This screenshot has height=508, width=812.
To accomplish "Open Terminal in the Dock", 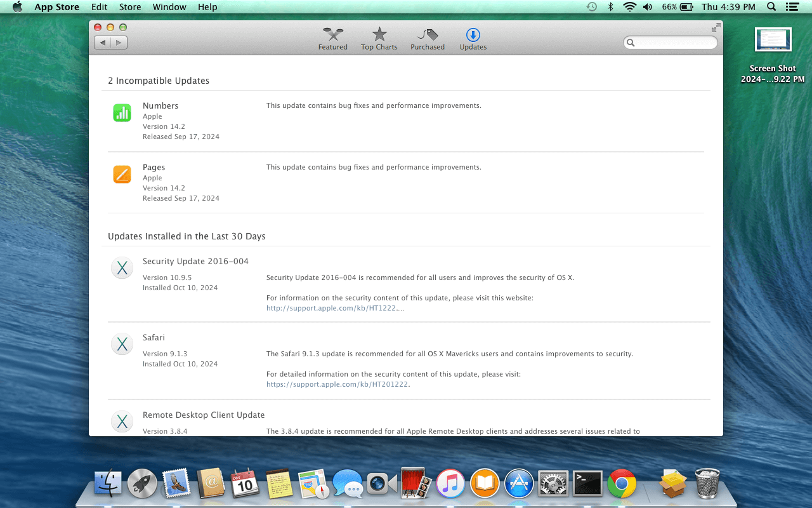I will 587,484.
